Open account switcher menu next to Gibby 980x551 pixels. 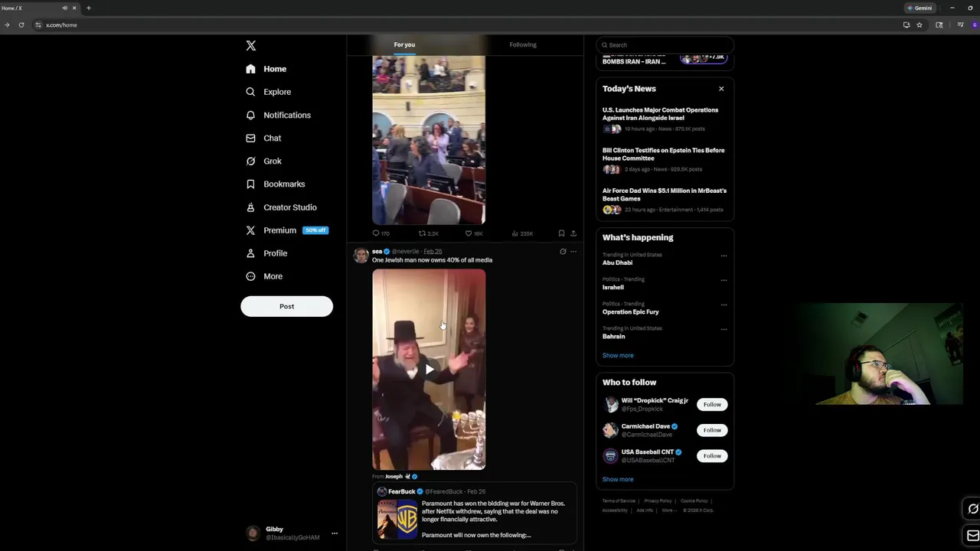pyautogui.click(x=335, y=533)
